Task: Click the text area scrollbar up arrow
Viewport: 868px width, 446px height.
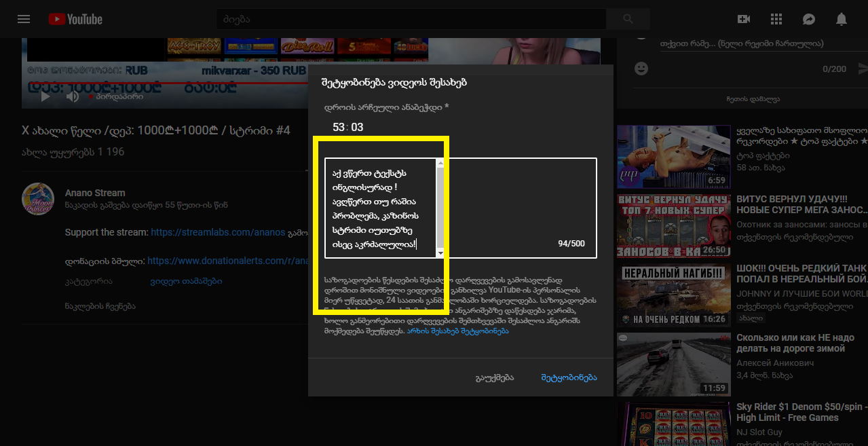Action: [440, 164]
